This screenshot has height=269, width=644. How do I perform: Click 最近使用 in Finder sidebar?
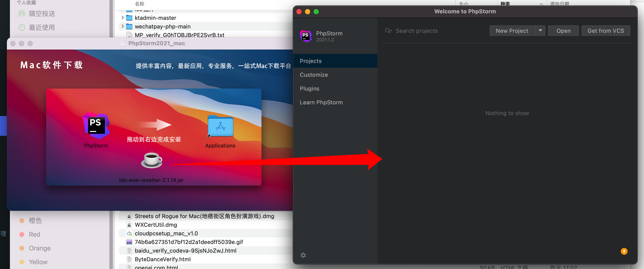[42, 28]
